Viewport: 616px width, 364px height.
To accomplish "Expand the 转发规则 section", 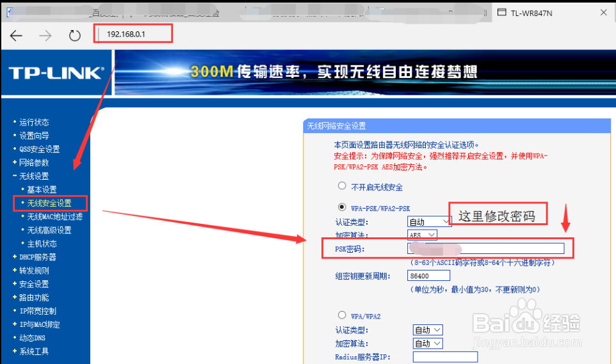I will [x=34, y=271].
